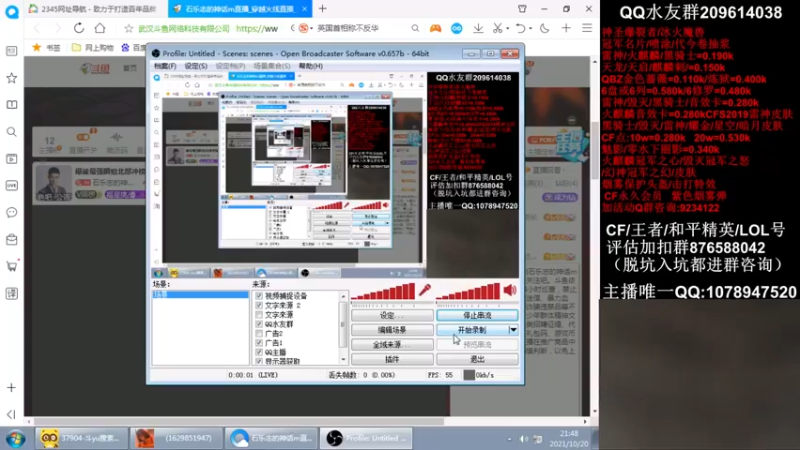Open the search icon in left sidebar
This screenshot has height=450, width=800.
coord(12,132)
